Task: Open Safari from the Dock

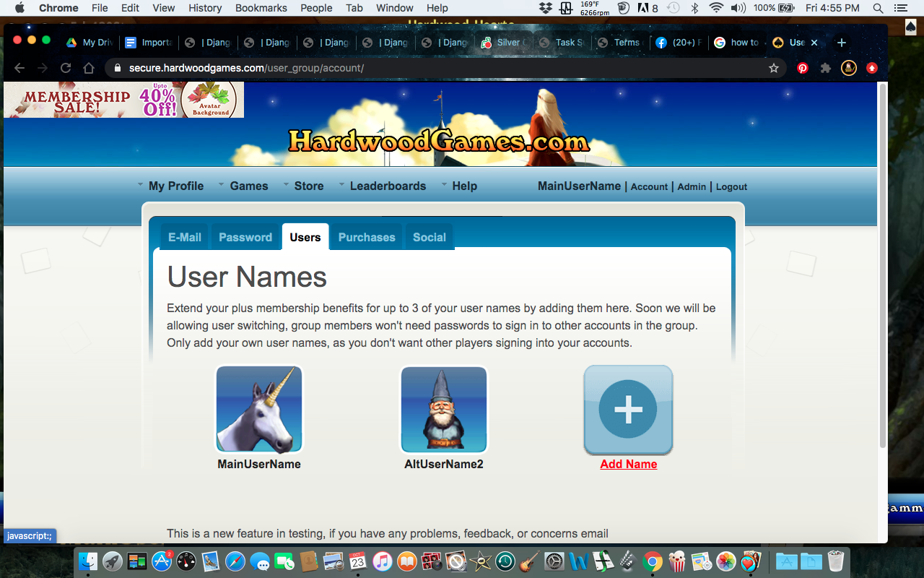Action: [x=235, y=561]
